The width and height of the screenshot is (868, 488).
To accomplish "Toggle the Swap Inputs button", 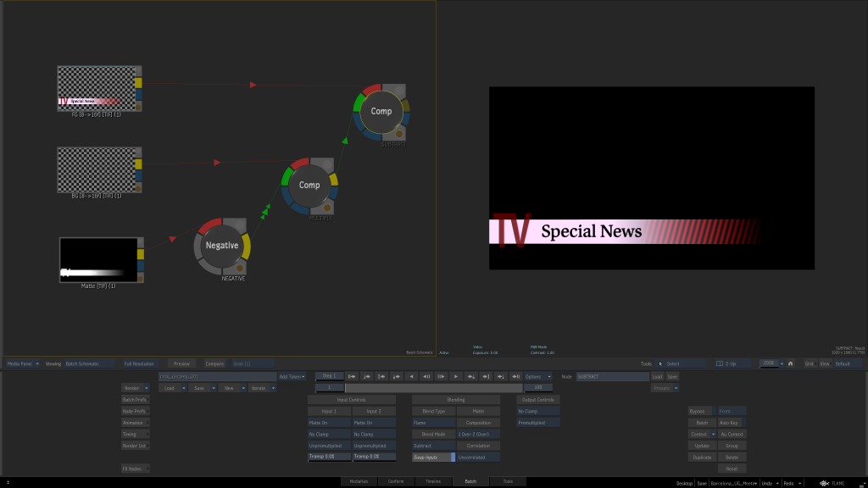I will (x=433, y=457).
